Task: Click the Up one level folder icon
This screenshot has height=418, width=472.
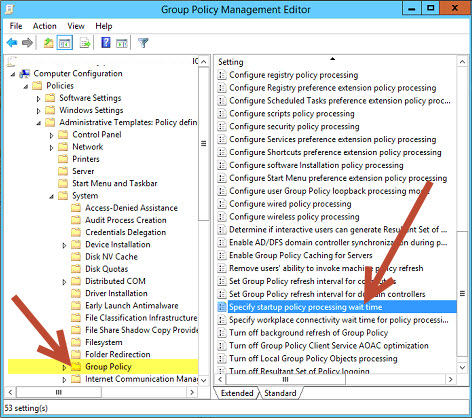Action: tap(49, 43)
